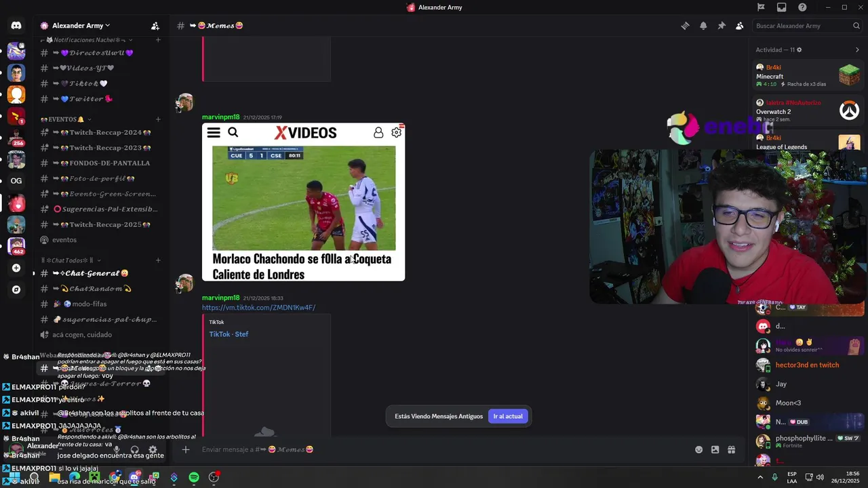Open user settings gear icon

pos(153,449)
